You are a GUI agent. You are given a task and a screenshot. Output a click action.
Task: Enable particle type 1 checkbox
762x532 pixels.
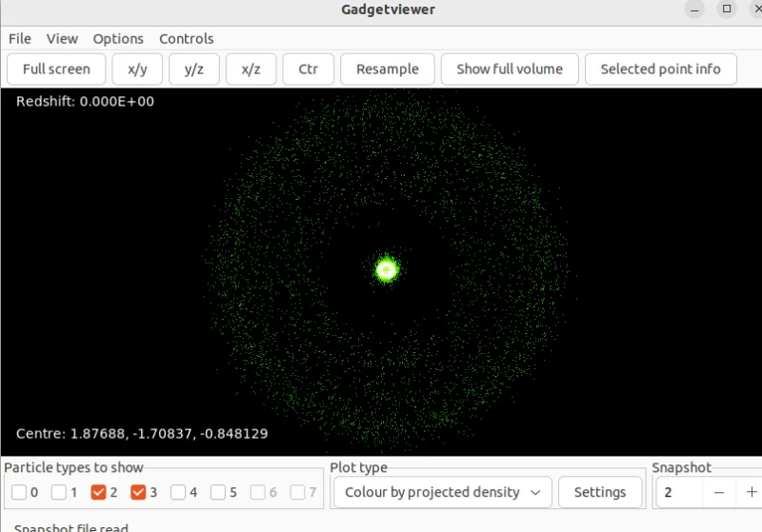pos(59,492)
